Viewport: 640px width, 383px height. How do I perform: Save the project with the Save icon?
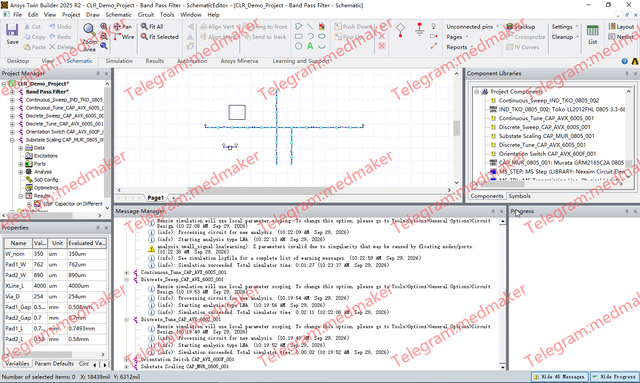[12, 34]
